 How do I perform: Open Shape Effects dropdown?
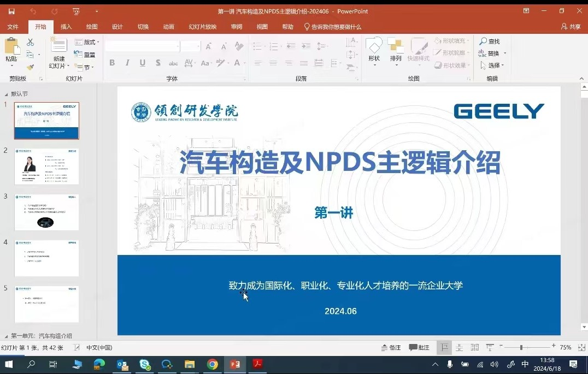[452, 65]
